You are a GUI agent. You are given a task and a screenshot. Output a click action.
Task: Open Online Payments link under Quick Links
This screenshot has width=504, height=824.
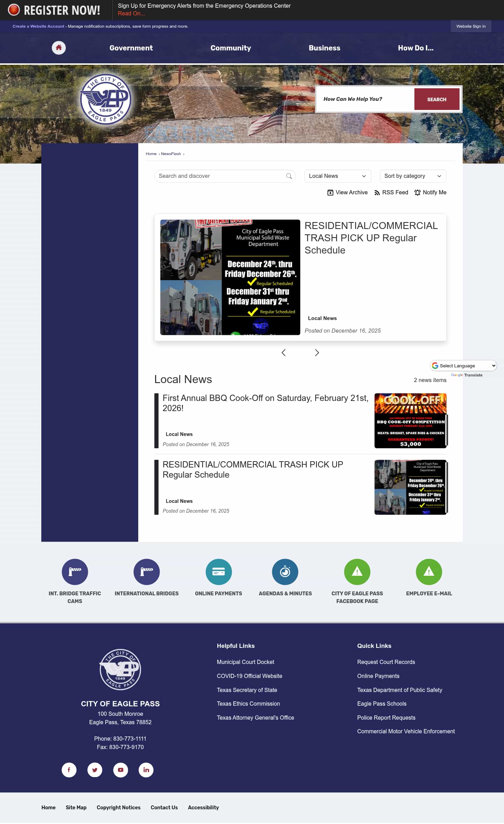click(x=378, y=676)
